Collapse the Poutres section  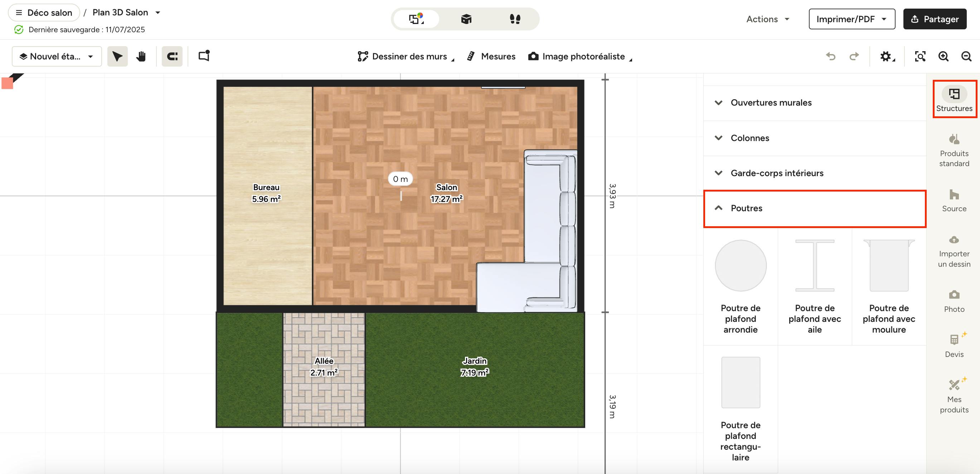[746, 208]
